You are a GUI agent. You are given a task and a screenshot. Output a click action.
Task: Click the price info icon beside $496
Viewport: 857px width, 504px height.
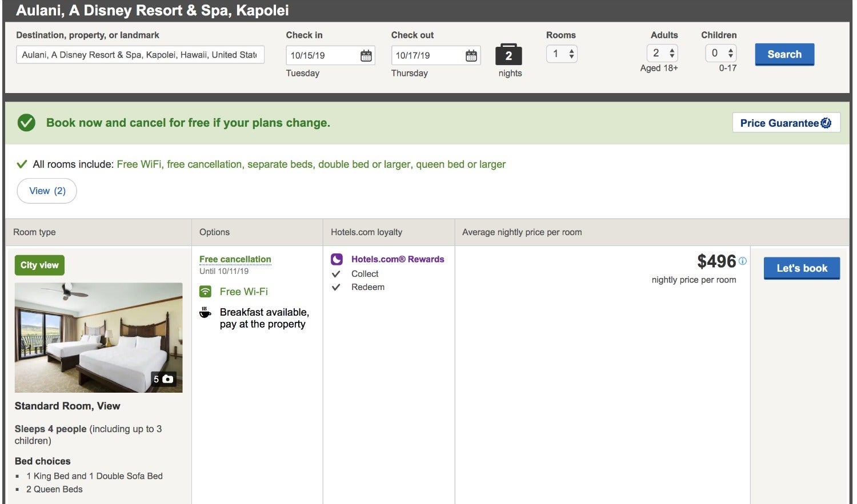[742, 261]
